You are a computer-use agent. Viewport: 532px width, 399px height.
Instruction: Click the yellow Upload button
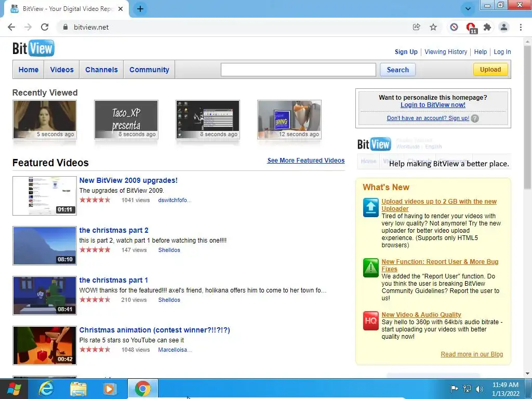pyautogui.click(x=490, y=69)
